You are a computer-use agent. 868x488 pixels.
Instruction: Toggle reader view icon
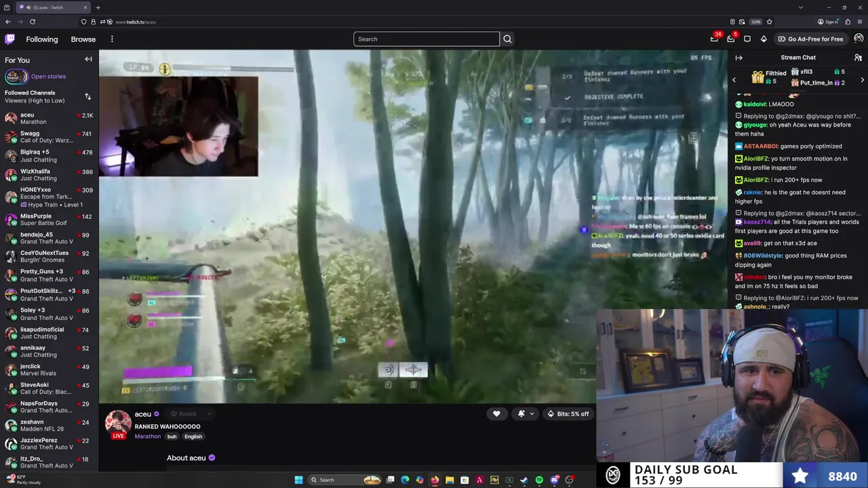732,22
